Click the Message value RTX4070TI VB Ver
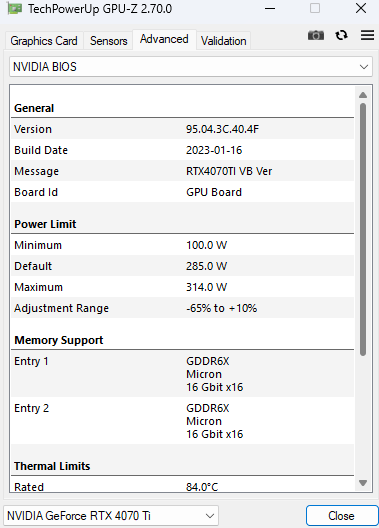This screenshot has width=379, height=528. tap(229, 171)
